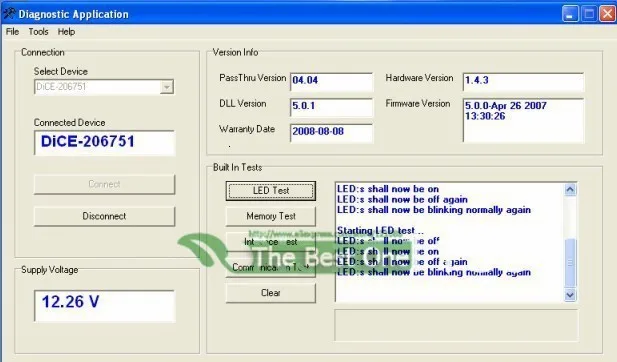Click the 'Starting LED test...' log line
This screenshot has width=617, height=362.
(380, 231)
